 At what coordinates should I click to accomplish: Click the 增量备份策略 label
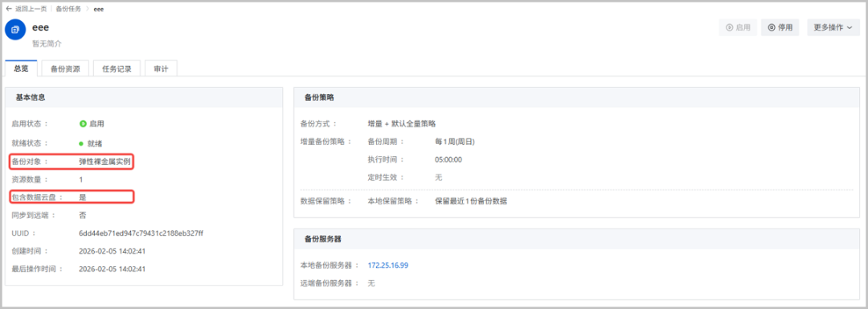click(x=326, y=142)
